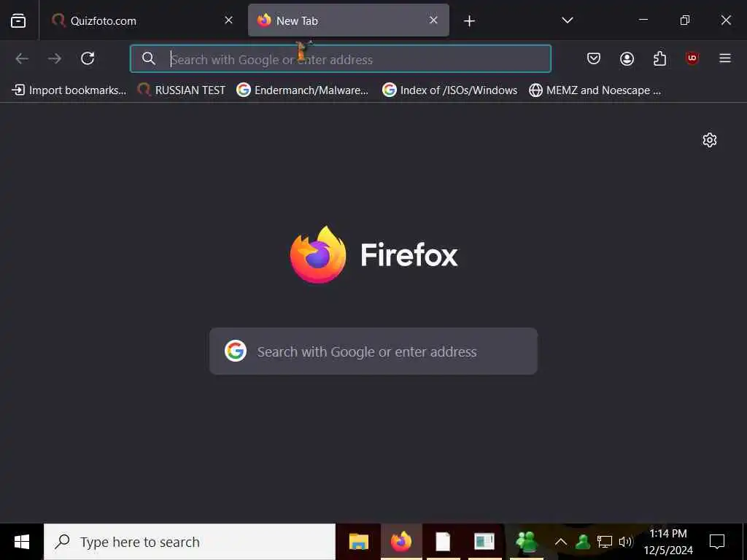Expand the list all tabs chevron
The image size is (747, 560).
tap(567, 20)
